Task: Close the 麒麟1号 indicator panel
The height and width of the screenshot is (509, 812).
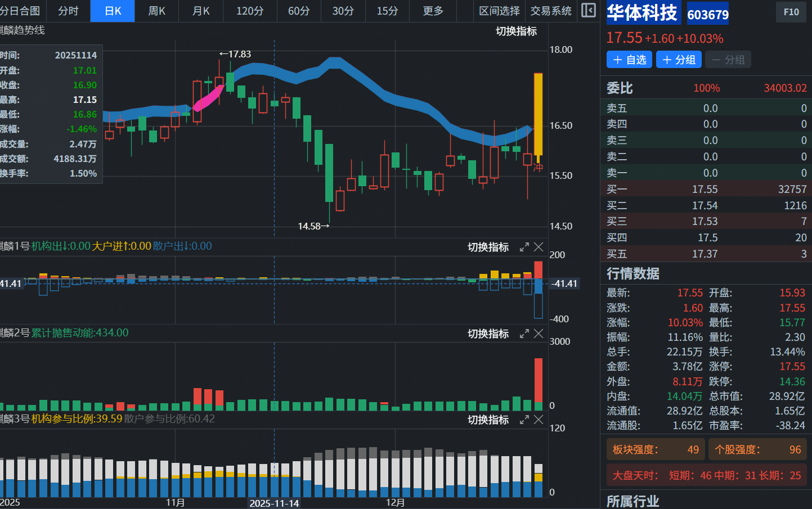Action: [539, 247]
